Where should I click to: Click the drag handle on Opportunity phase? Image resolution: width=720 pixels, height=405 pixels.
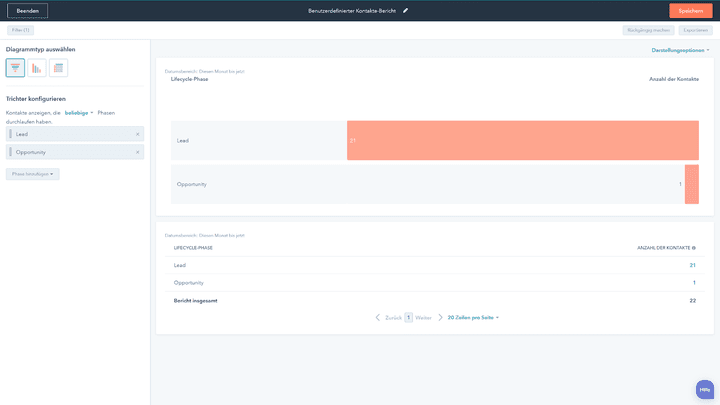(10, 152)
